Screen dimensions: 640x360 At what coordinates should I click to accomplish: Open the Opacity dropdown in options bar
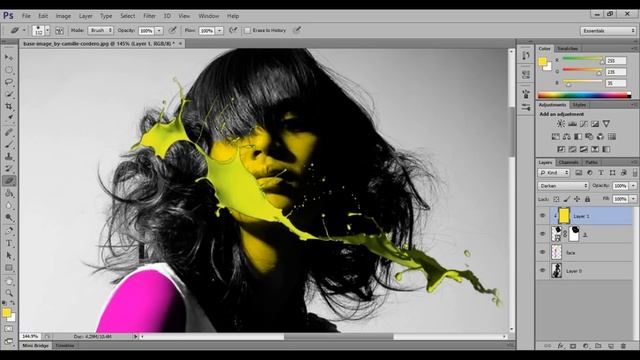[159, 31]
